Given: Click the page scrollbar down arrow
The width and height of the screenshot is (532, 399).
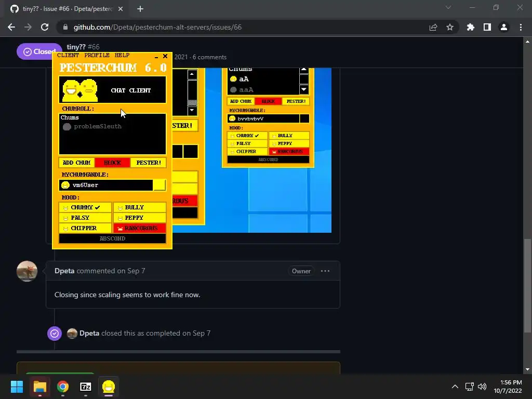Looking at the screenshot, I should (x=527, y=369).
